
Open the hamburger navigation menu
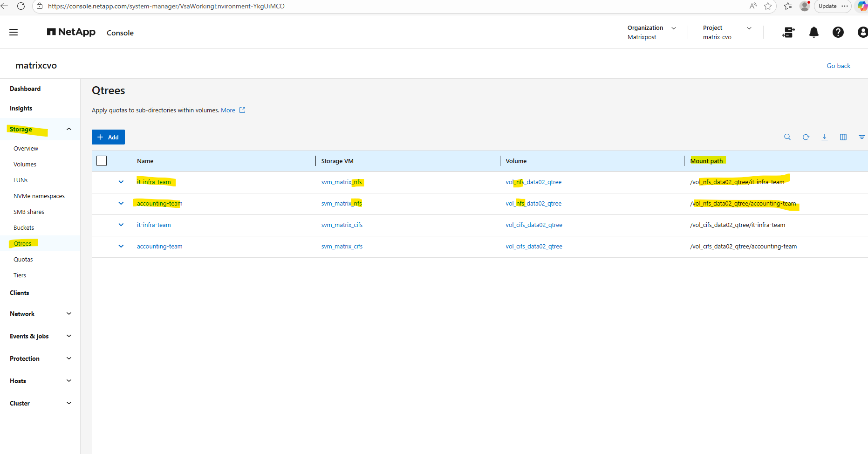coord(14,32)
